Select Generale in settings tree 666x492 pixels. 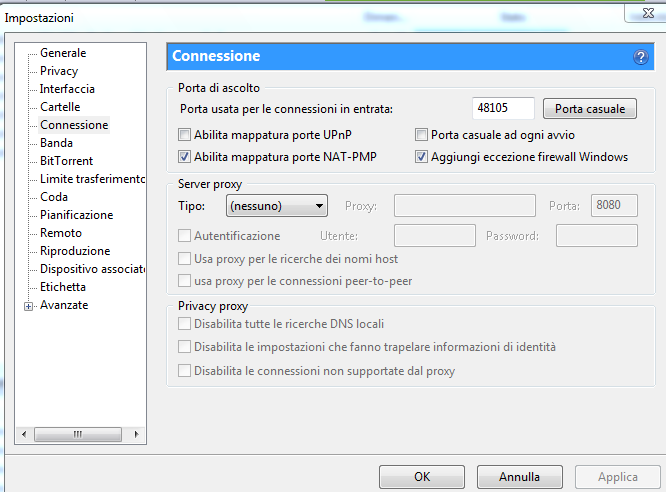pos(63,53)
